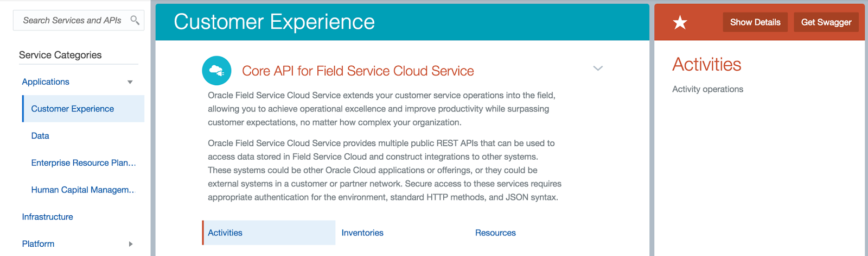Navigate to the Infrastructure category

47,217
